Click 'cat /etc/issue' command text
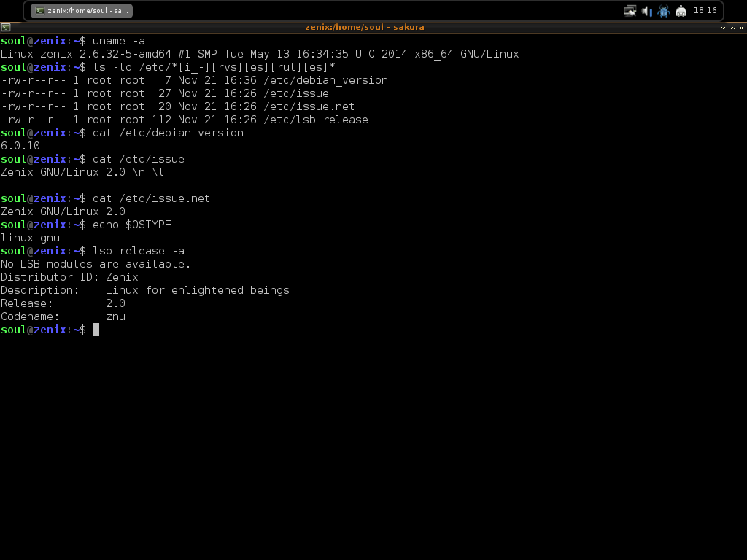 pos(138,159)
